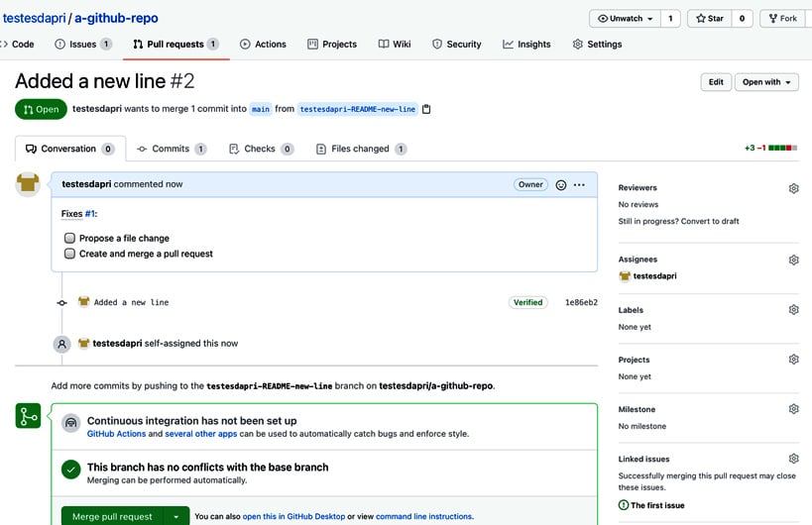Click the watchers count 1
The width and height of the screenshot is (812, 525).
670,19
